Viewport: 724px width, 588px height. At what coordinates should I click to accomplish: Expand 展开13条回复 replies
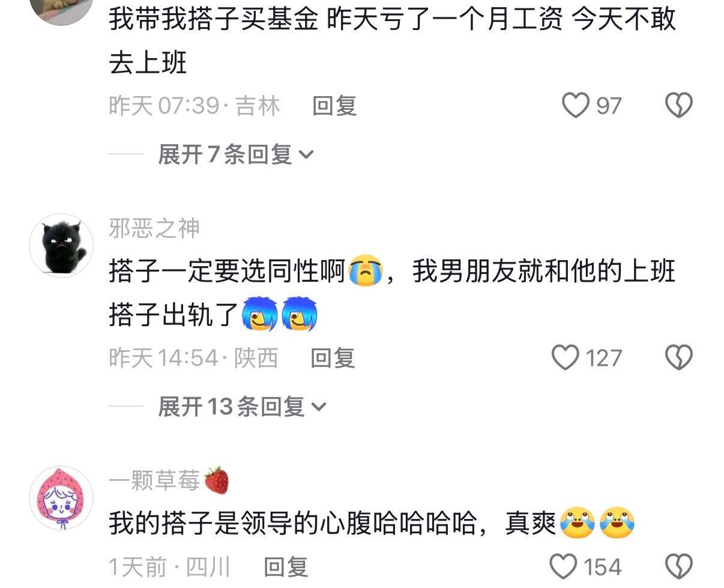[x=242, y=407]
